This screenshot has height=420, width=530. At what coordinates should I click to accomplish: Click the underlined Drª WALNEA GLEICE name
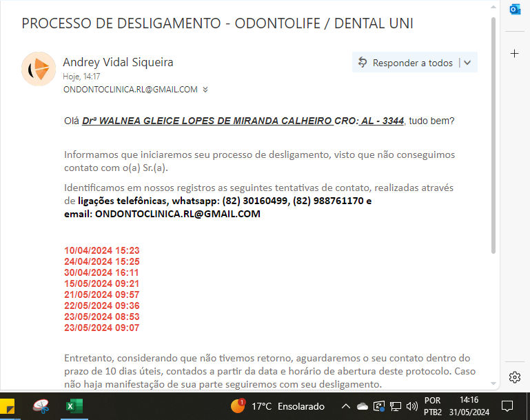click(243, 121)
